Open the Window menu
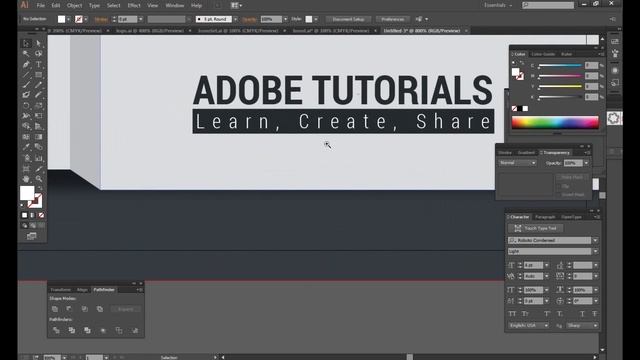This screenshot has height=360, width=640. coord(175,6)
